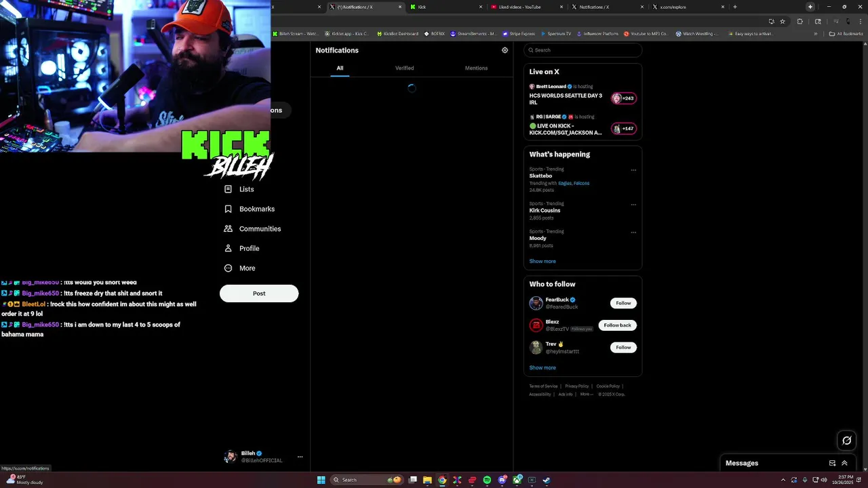
Task: Open Billeh account avatar at bottom
Action: 231,456
